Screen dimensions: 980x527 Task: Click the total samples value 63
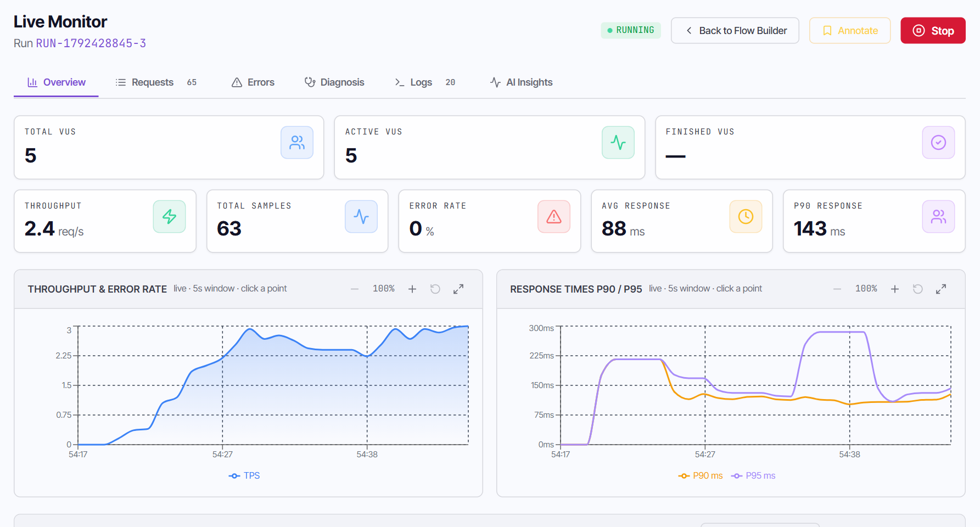click(x=229, y=229)
